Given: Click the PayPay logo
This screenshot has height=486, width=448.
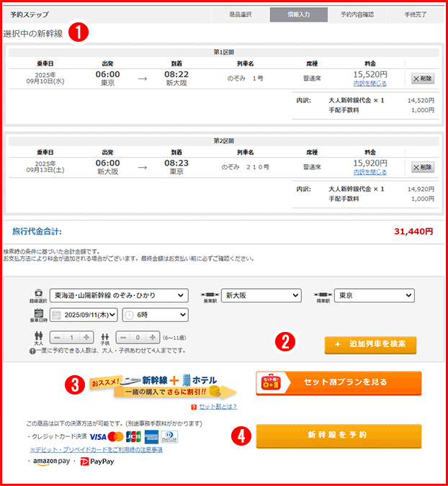Looking at the screenshot, I should tap(97, 462).
